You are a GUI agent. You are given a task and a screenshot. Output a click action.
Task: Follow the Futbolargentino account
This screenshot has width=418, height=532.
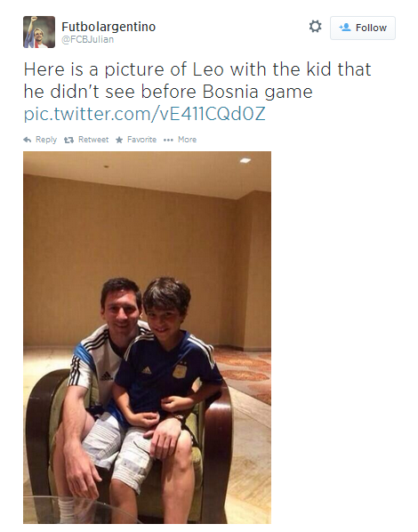pyautogui.click(x=363, y=28)
